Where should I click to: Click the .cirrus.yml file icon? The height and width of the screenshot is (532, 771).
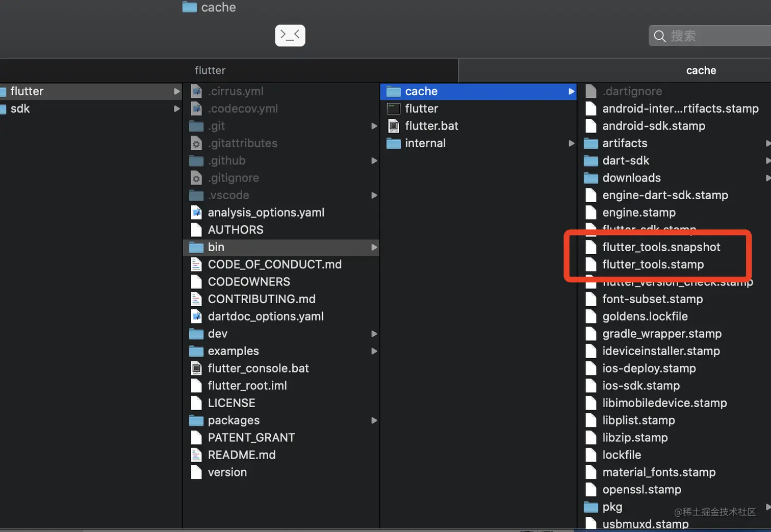[x=196, y=91]
